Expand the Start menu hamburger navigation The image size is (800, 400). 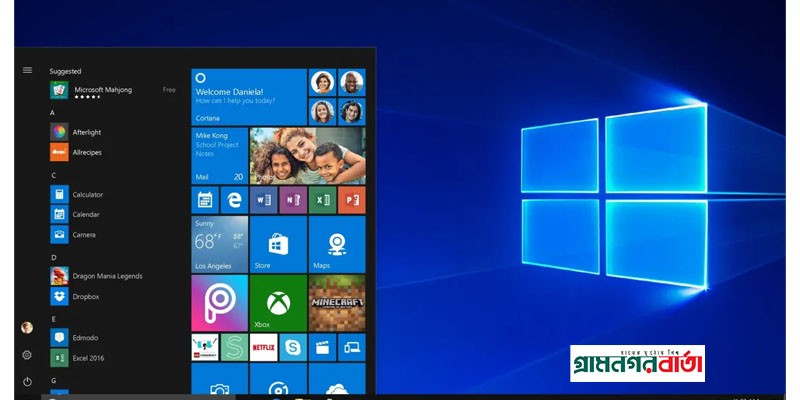point(27,70)
